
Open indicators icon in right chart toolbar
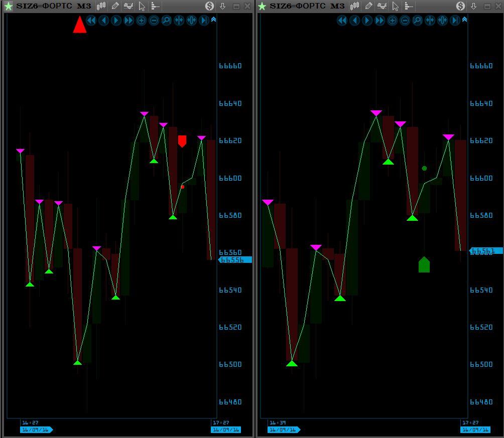382,6
